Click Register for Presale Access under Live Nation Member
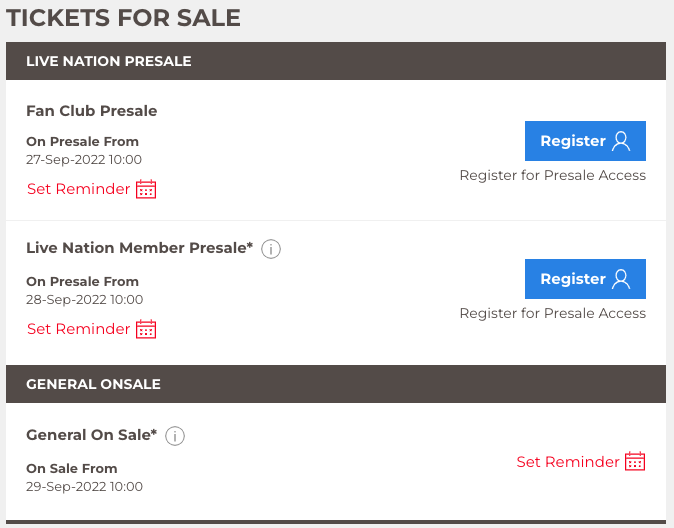Screen dimensions: 674x528 point(552,313)
